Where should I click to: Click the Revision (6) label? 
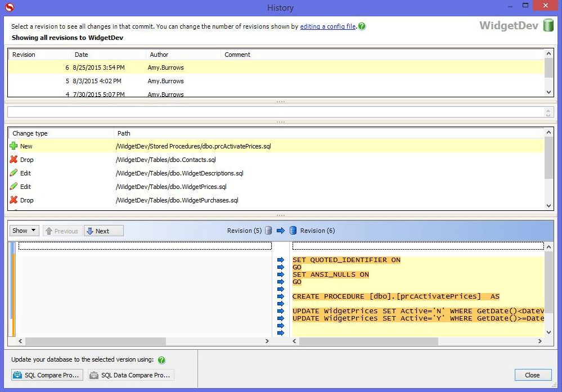pos(317,231)
